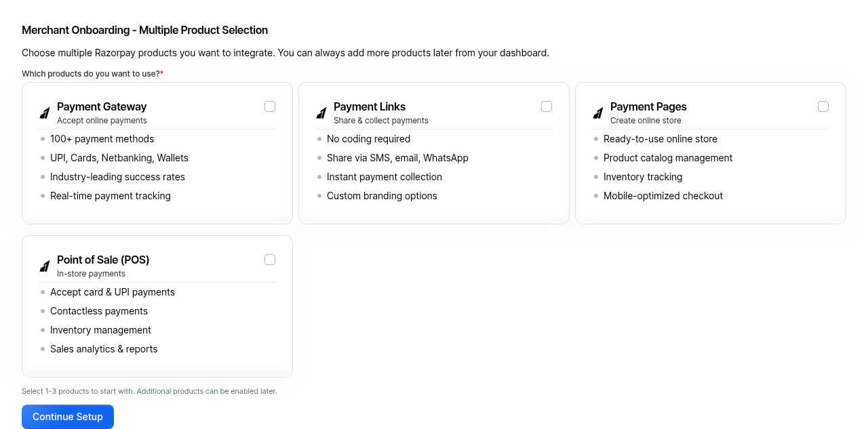This screenshot has width=868, height=429.
Task: Click the 'Create online store' subtitle
Action: (646, 121)
